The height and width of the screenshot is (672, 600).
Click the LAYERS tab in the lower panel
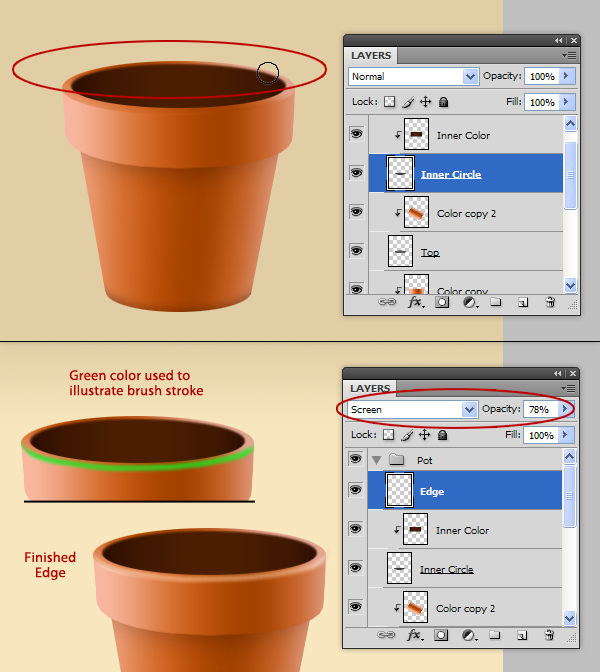371,388
